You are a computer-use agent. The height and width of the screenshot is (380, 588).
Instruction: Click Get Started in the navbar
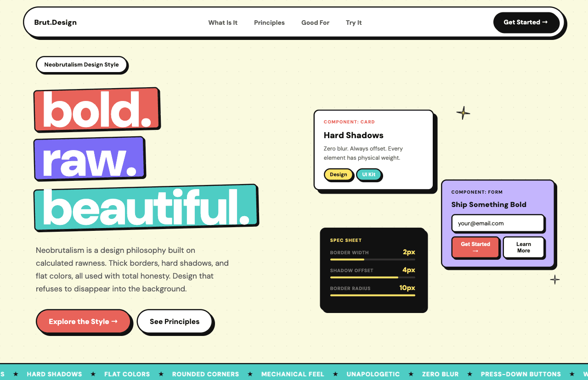(526, 22)
